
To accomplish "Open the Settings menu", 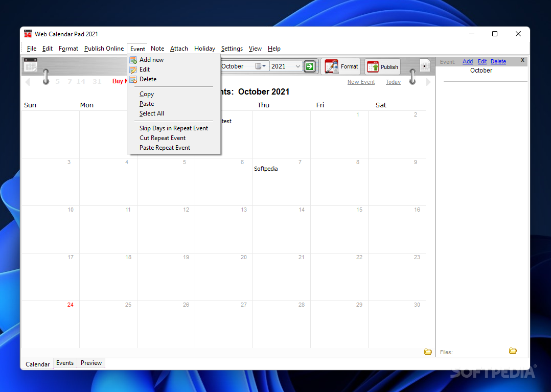I will pos(232,49).
